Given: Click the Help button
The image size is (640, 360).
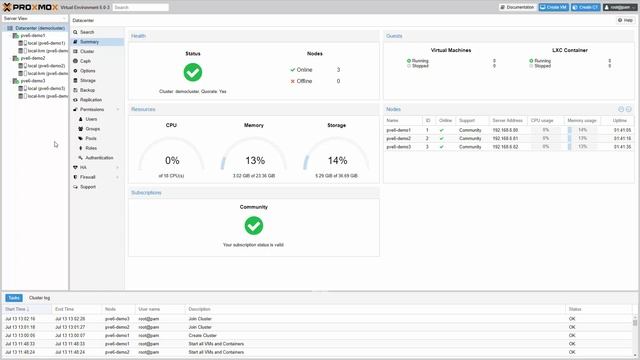Looking at the screenshot, I should 625,20.
